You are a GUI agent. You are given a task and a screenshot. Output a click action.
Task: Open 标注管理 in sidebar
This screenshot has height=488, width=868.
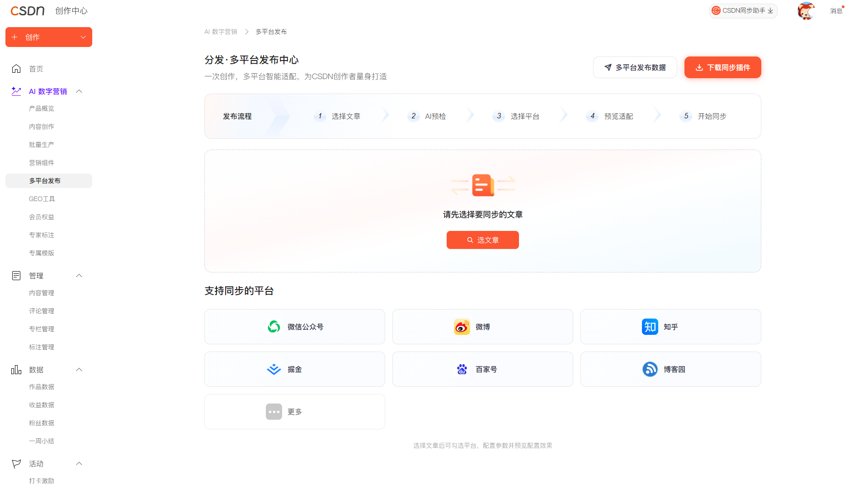pos(42,347)
